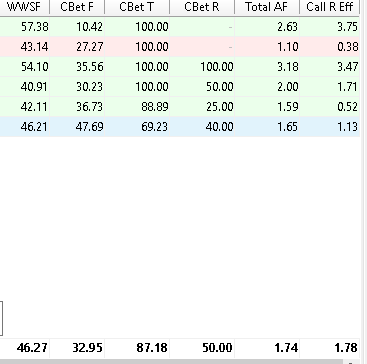Select CBet R 50.00 in the 40.91 row
367x364 pixels.
[x=220, y=87]
